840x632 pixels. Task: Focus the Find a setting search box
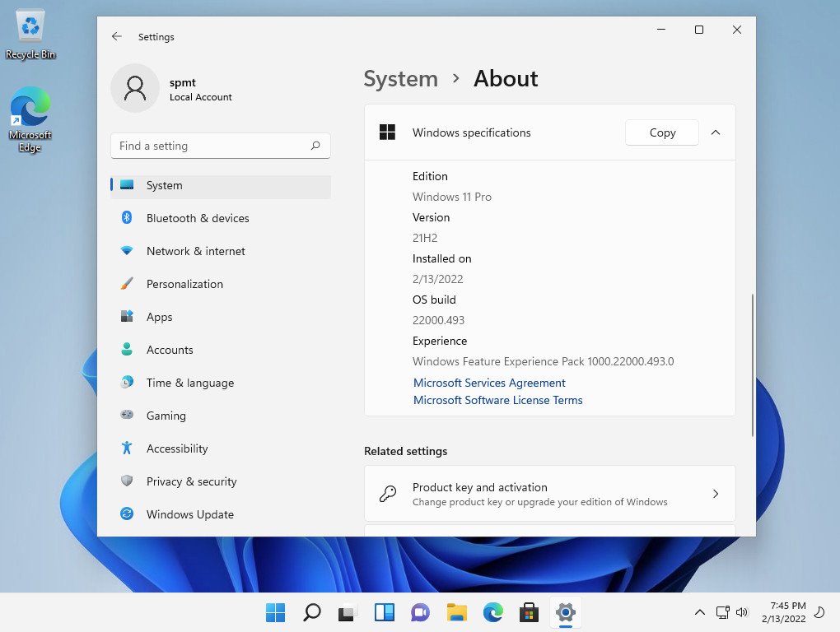(x=221, y=146)
